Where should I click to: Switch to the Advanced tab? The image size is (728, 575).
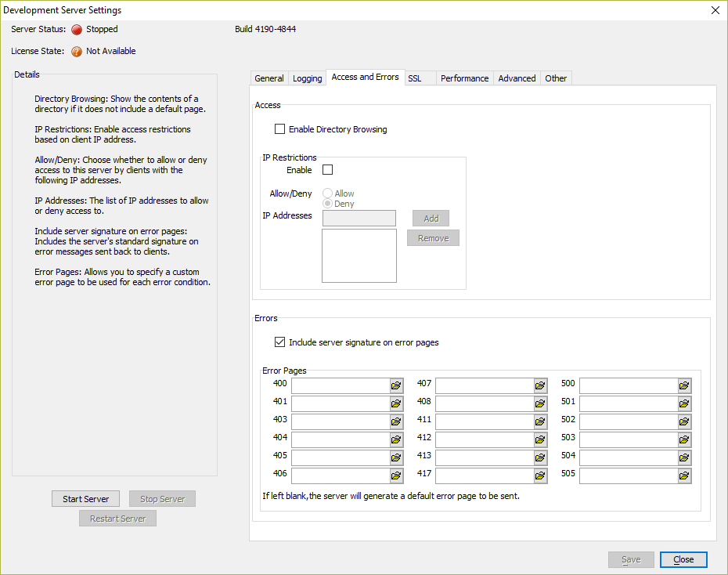(x=517, y=78)
